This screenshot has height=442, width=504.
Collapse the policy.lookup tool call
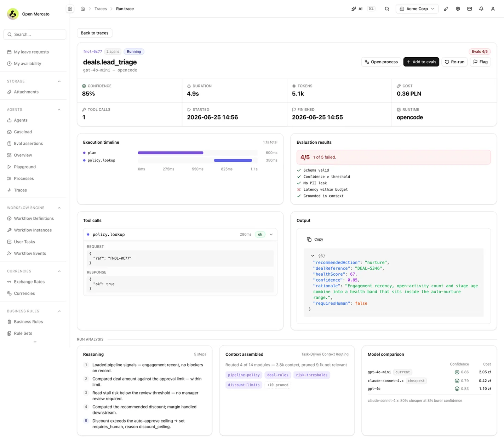tap(271, 235)
